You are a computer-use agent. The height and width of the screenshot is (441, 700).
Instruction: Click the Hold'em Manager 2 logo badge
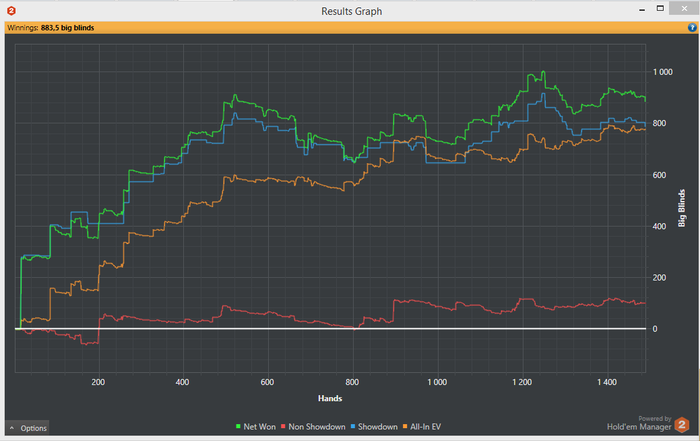682,425
